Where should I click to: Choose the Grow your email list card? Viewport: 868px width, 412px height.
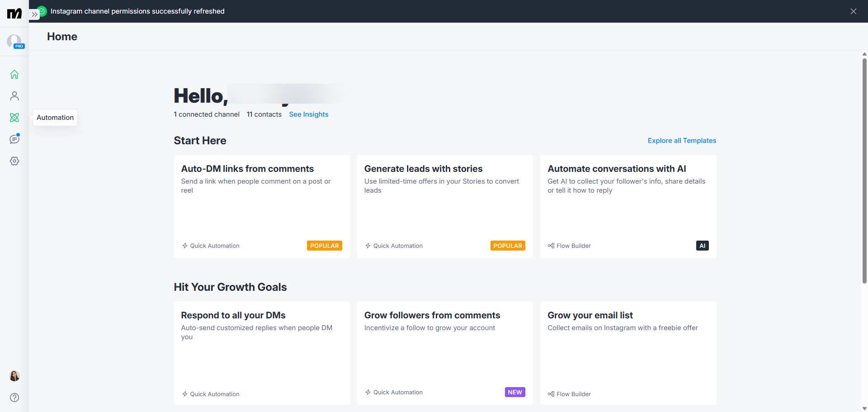point(628,353)
